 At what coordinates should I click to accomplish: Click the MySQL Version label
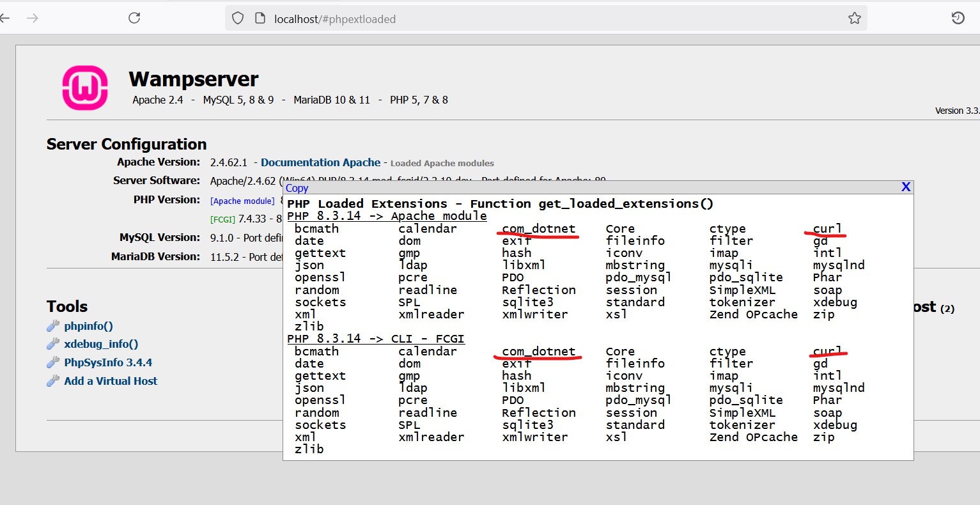click(x=160, y=237)
